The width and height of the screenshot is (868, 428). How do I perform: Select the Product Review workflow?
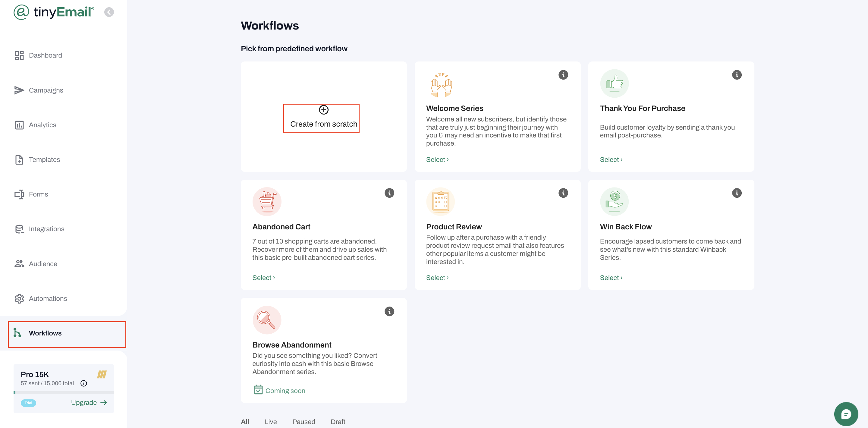437,278
